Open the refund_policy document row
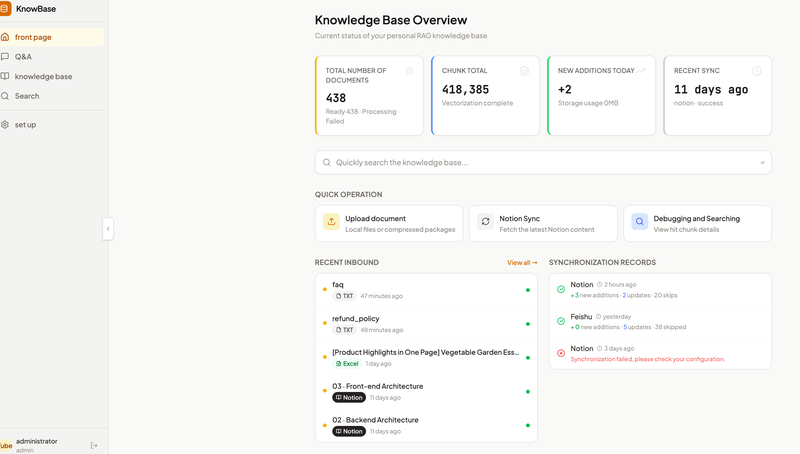This screenshot has height=454, width=800. coord(426,324)
